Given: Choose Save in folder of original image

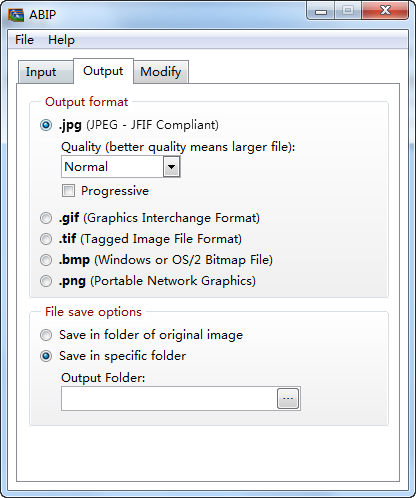Looking at the screenshot, I should 46,335.
